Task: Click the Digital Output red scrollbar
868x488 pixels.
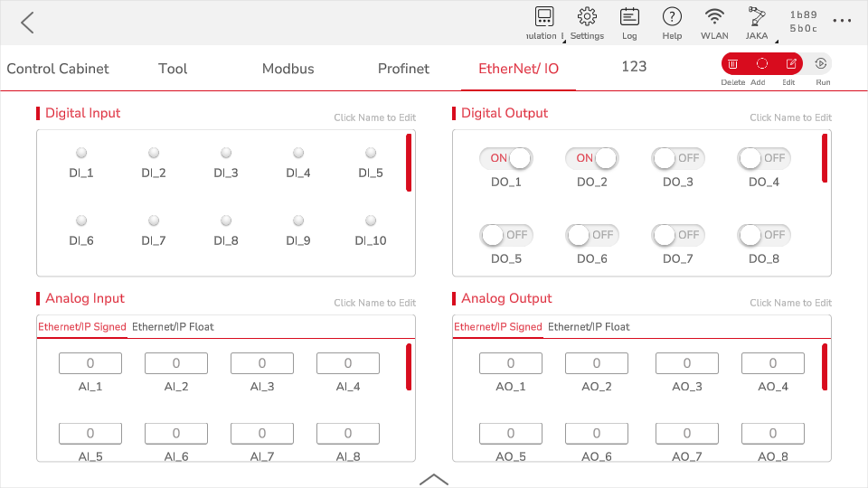Action: coord(825,158)
